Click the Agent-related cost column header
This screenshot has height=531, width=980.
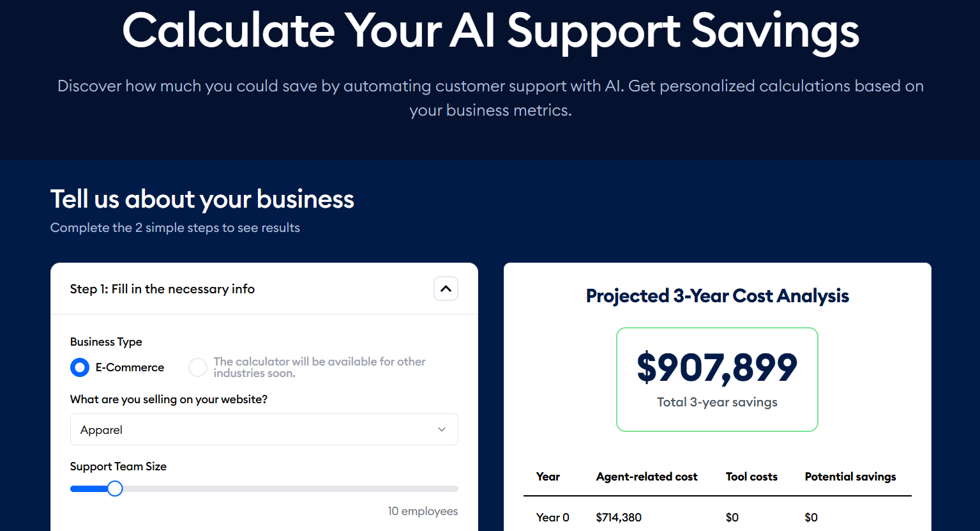click(646, 477)
